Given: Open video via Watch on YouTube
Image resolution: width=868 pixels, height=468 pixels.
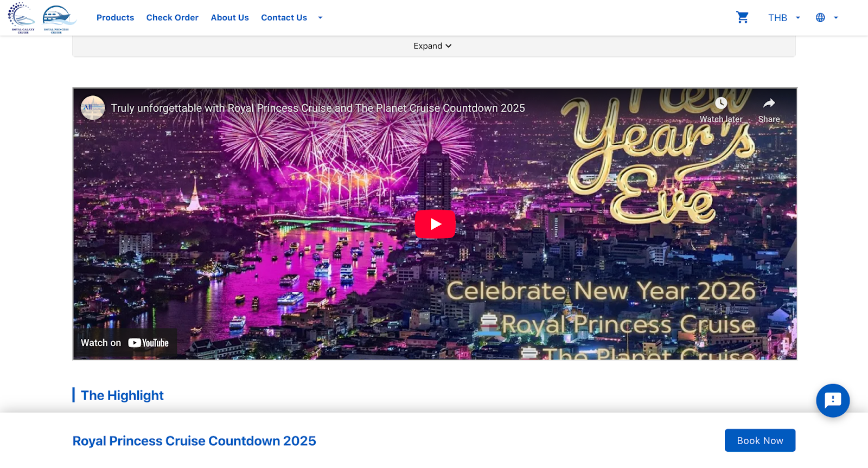Looking at the screenshot, I should [125, 343].
